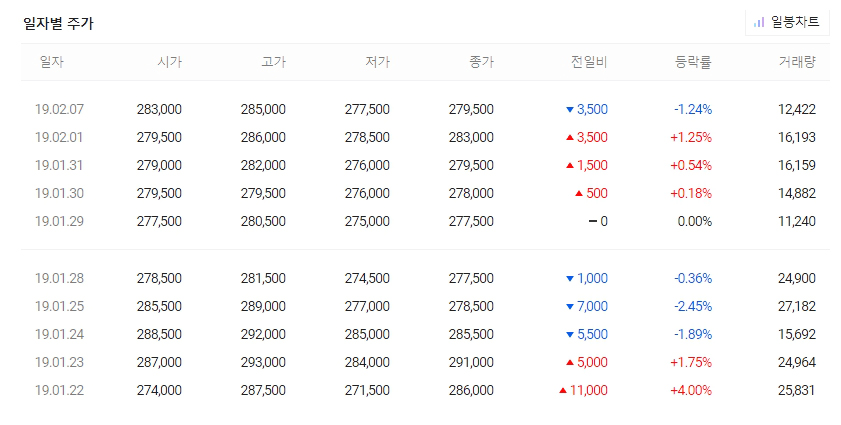The height and width of the screenshot is (425, 841).
Task: Click the +4.00% change rate
Action: [x=691, y=390]
